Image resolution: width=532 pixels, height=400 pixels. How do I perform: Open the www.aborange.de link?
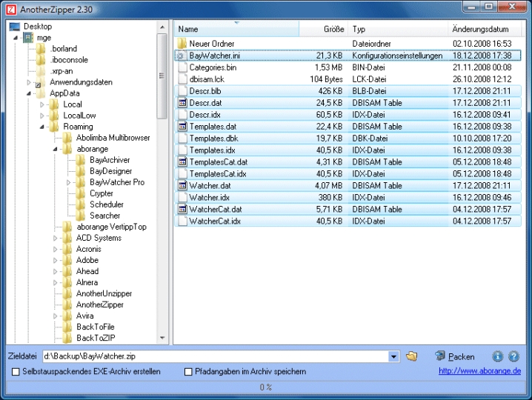point(479,372)
